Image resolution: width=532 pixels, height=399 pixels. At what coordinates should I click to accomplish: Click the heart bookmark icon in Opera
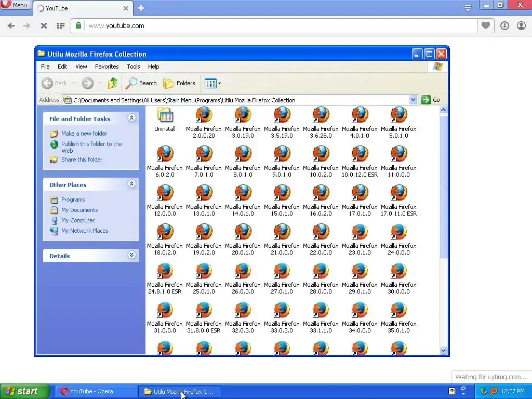click(486, 25)
